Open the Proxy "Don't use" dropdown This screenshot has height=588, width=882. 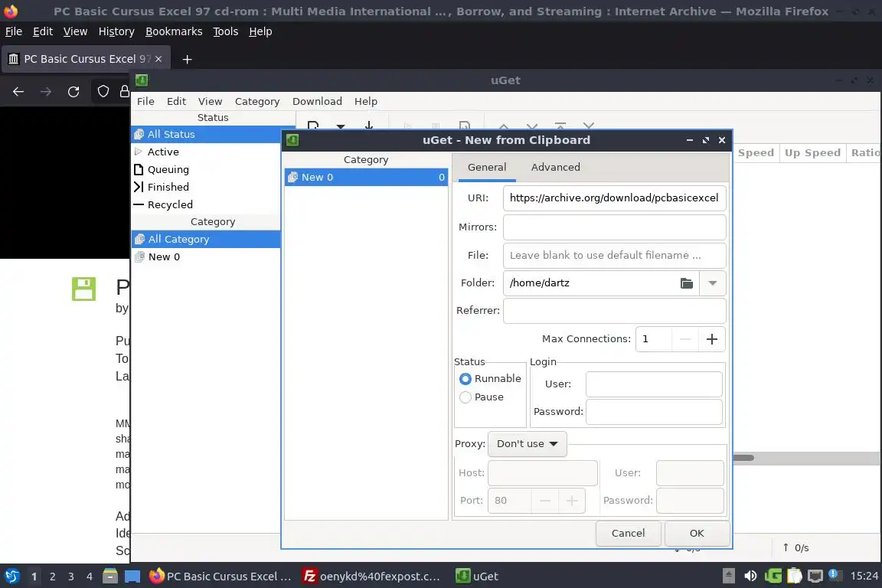pos(527,444)
